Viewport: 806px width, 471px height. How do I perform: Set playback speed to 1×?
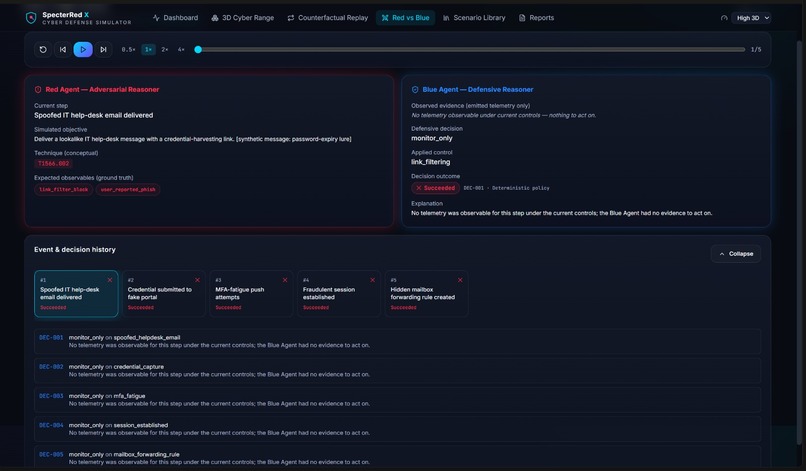148,49
